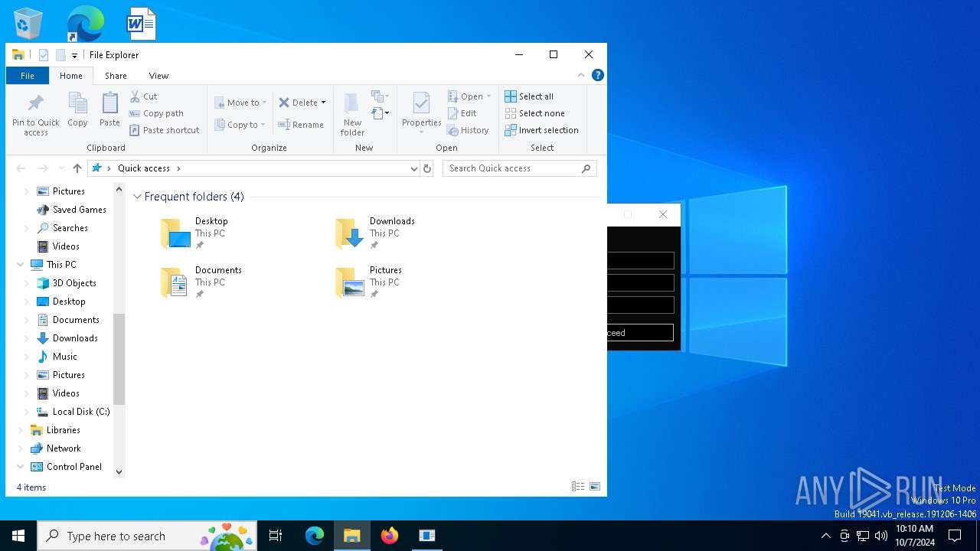This screenshot has height=551, width=980.
Task: Click Copy path in the ribbon
Action: [156, 113]
